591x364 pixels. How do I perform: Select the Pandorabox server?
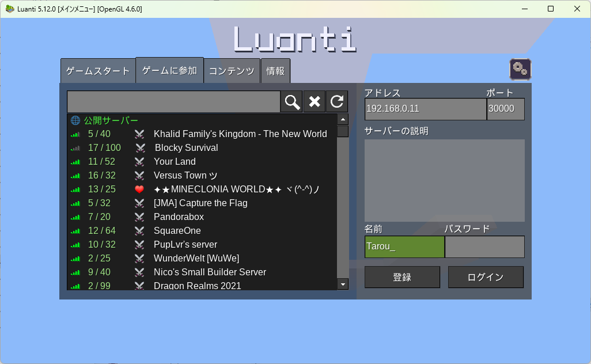[x=202, y=217]
